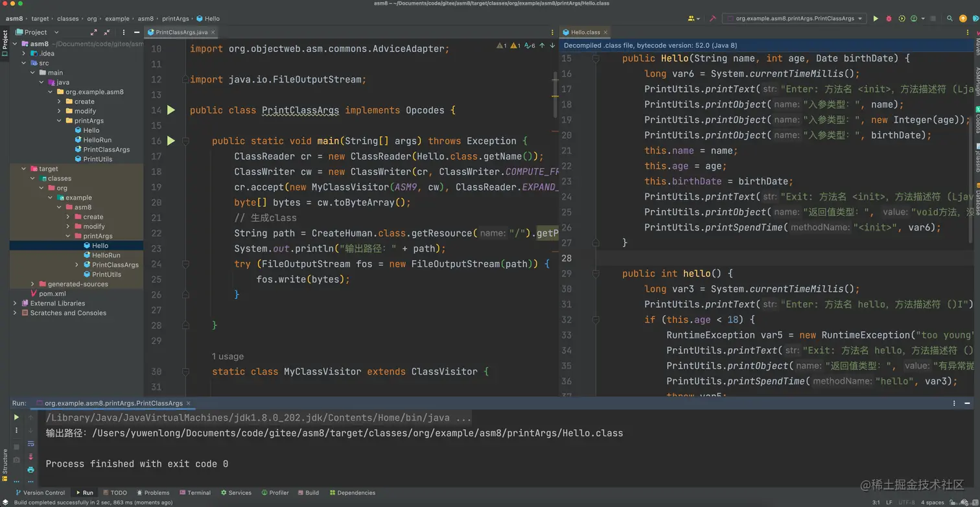980x507 pixels.
Task: Hide the Project tool window
Action: coord(137,32)
